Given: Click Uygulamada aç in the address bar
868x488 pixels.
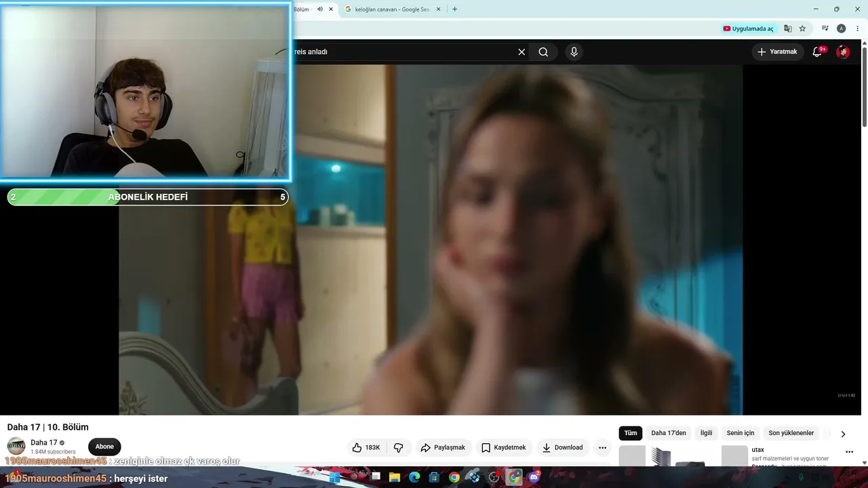Looking at the screenshot, I should point(749,28).
